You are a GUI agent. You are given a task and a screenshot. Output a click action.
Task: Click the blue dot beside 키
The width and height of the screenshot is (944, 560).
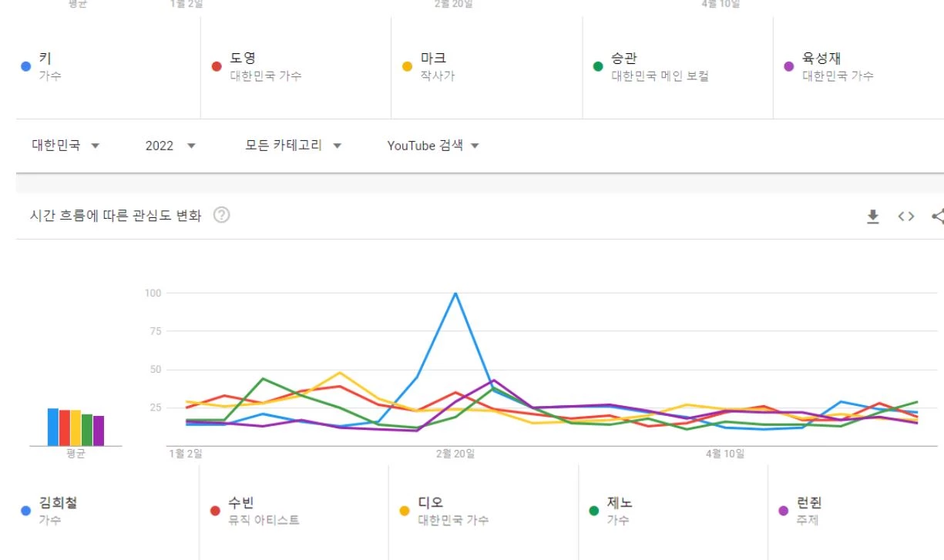pos(25,67)
